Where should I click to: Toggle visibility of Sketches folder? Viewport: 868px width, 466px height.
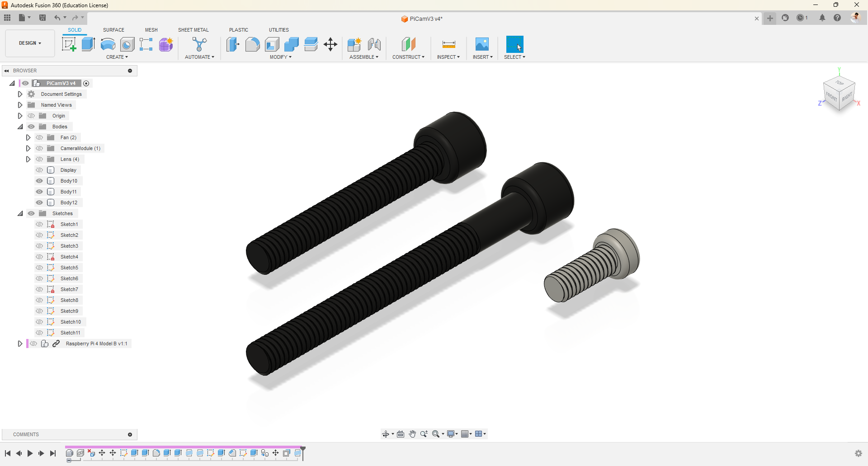coord(31,213)
